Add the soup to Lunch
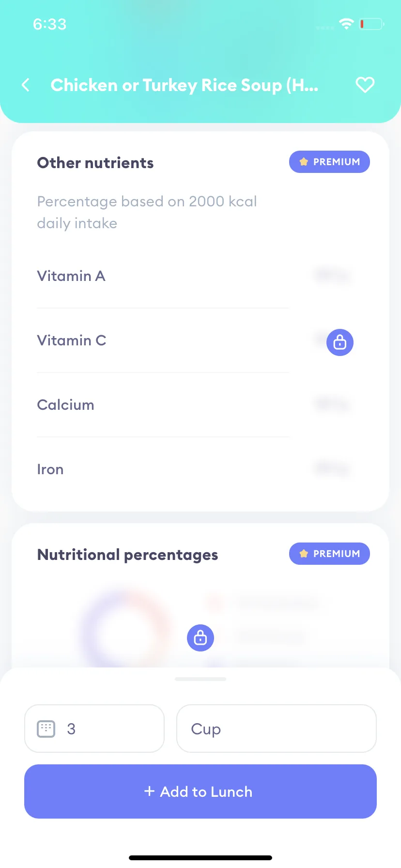The height and width of the screenshot is (868, 401). point(200,791)
